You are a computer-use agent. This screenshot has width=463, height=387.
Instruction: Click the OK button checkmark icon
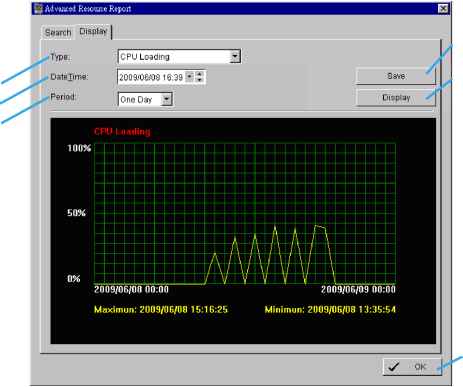pyautogui.click(x=394, y=367)
